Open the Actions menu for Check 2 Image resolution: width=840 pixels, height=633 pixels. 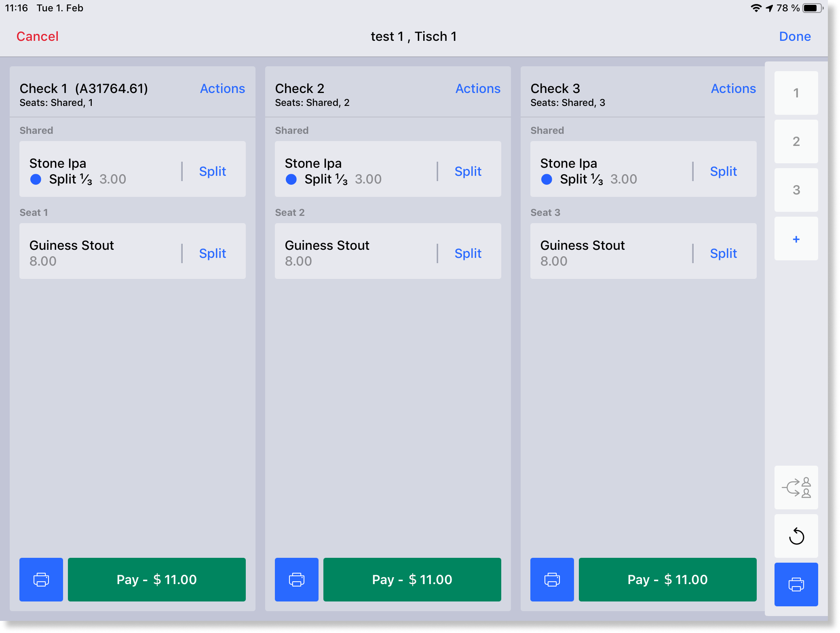(478, 89)
